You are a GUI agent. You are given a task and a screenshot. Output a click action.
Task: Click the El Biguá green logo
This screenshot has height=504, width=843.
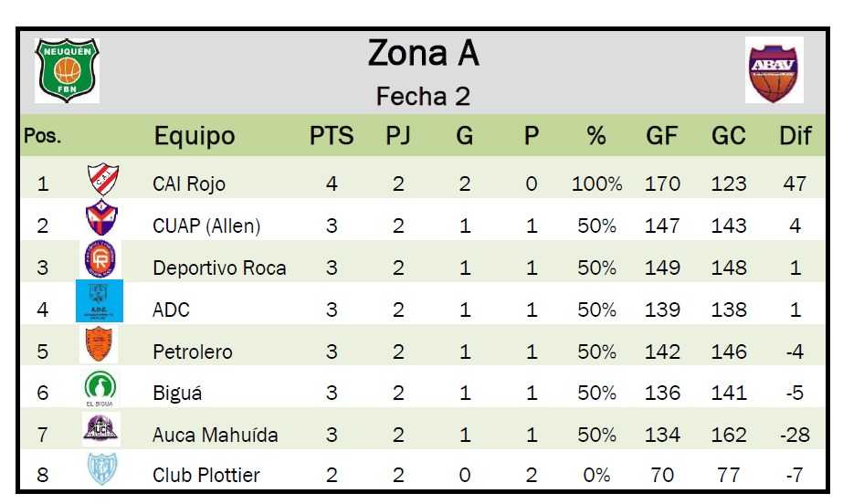pyautogui.click(x=100, y=388)
